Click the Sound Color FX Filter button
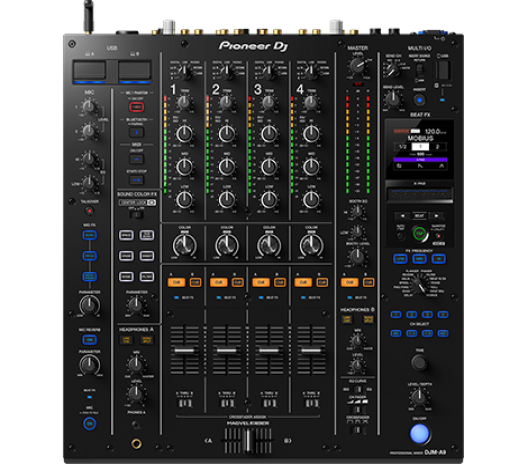The image size is (528, 464). point(147,276)
